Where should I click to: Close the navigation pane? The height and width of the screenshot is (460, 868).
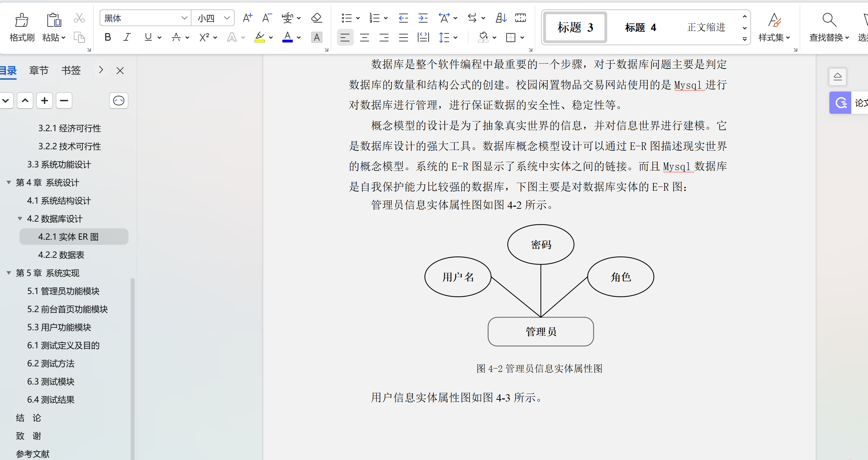(x=120, y=70)
